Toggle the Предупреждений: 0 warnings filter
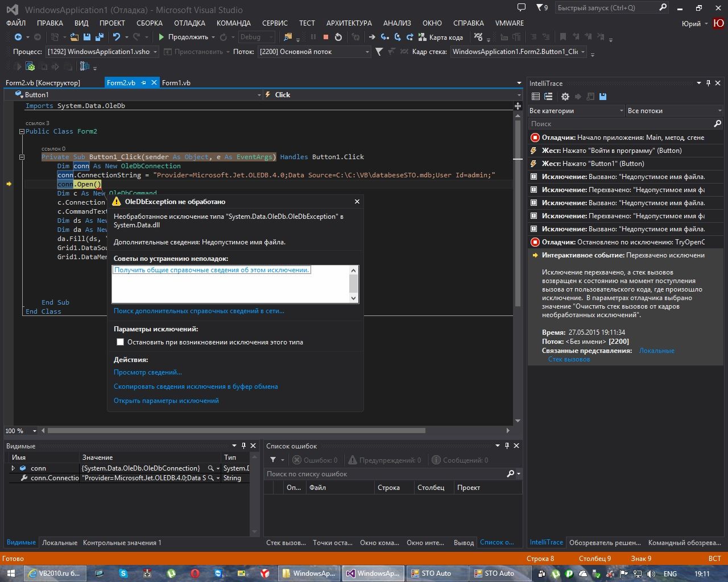This screenshot has width=728, height=582. [x=385, y=460]
